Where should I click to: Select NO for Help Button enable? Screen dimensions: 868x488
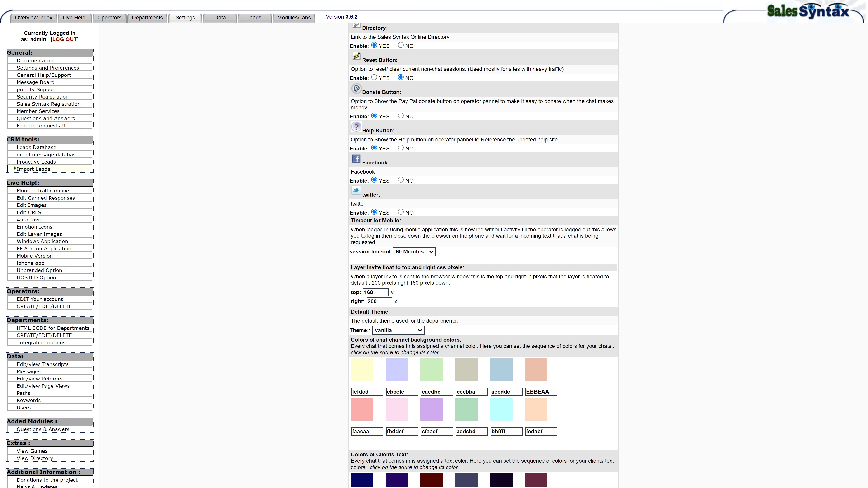(x=401, y=148)
